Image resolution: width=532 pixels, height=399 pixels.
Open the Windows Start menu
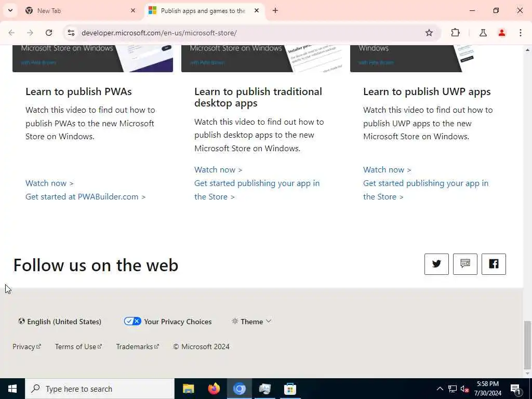[x=12, y=389]
